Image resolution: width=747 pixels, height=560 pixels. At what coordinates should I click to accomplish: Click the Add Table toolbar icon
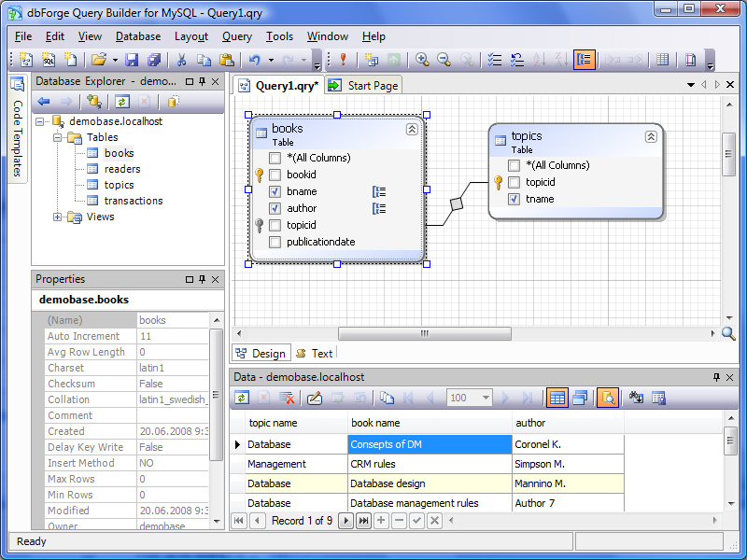tap(371, 60)
